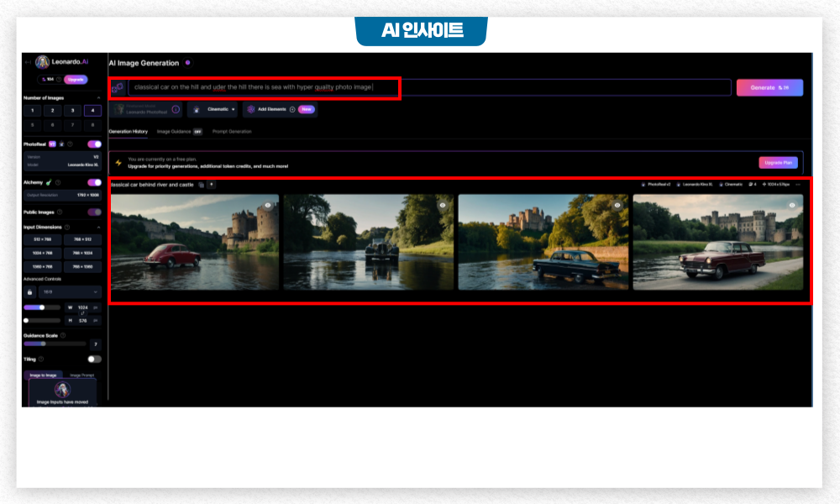The width and height of the screenshot is (840, 504).
Task: Swap width and height with swap icon
Action: [x=82, y=314]
